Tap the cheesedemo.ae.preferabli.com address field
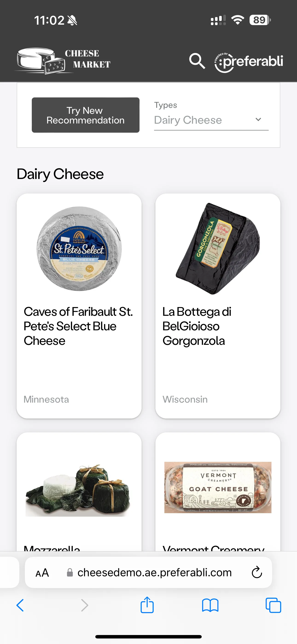Viewport: 297px width, 644px height. pyautogui.click(x=154, y=572)
